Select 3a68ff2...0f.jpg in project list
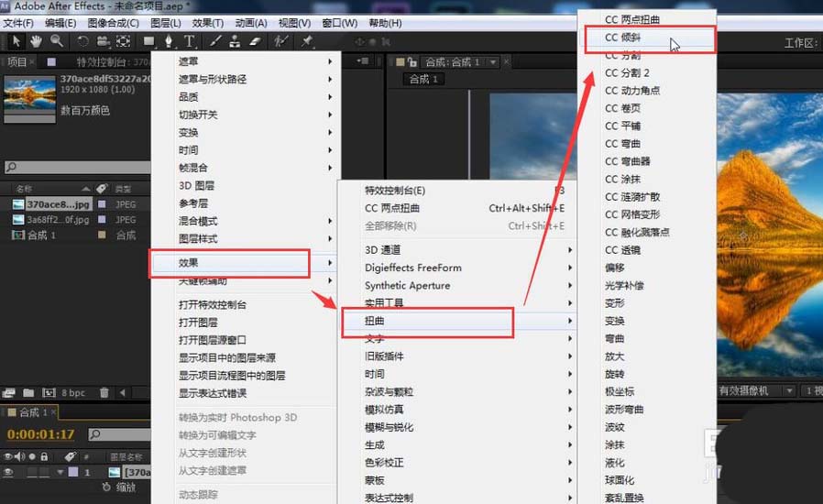Image resolution: width=823 pixels, height=504 pixels. click(x=58, y=219)
